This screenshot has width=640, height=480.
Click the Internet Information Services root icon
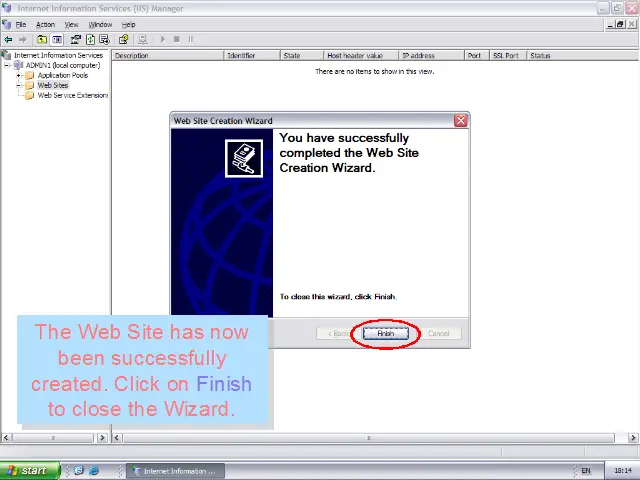click(x=6, y=55)
